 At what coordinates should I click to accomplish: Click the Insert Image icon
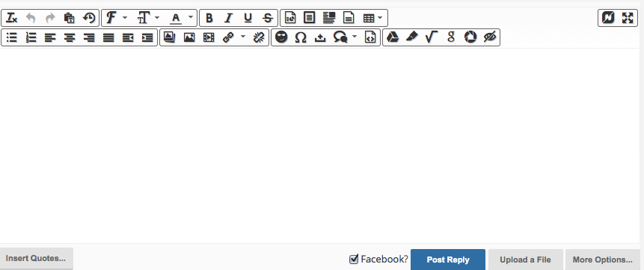pyautogui.click(x=189, y=37)
